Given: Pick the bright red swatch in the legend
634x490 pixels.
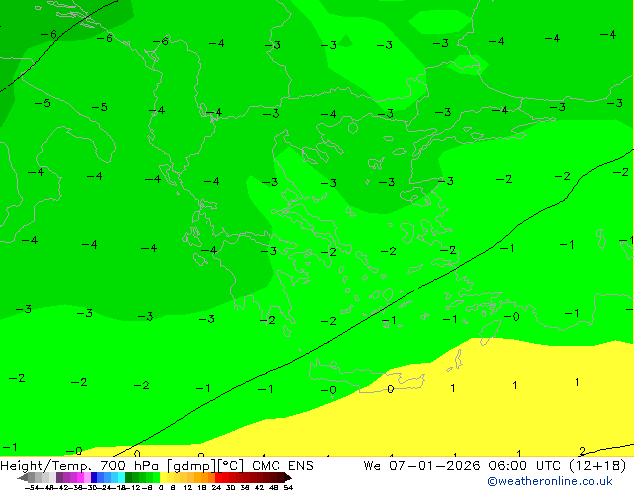Looking at the screenshot, I should tap(218, 477).
